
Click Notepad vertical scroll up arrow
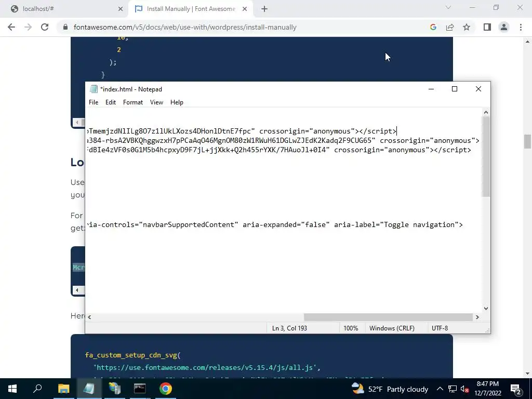pyautogui.click(x=486, y=112)
